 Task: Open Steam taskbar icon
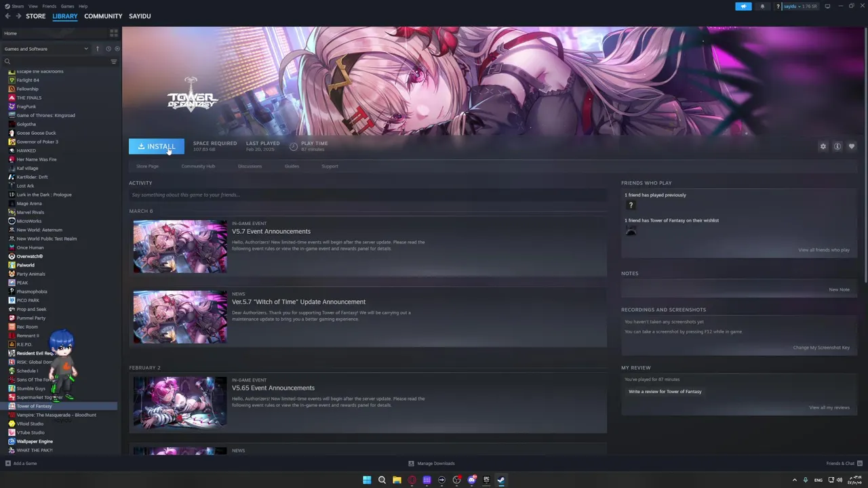pos(501,480)
